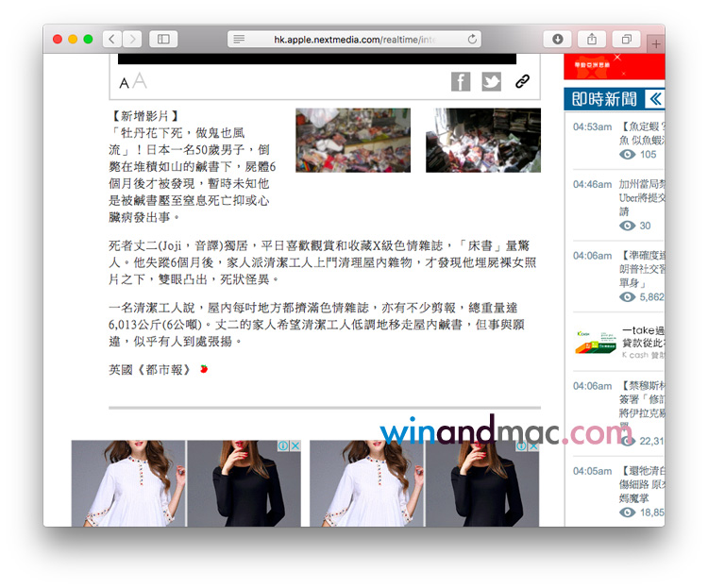Open Reader view icon in address bar

tap(240, 39)
